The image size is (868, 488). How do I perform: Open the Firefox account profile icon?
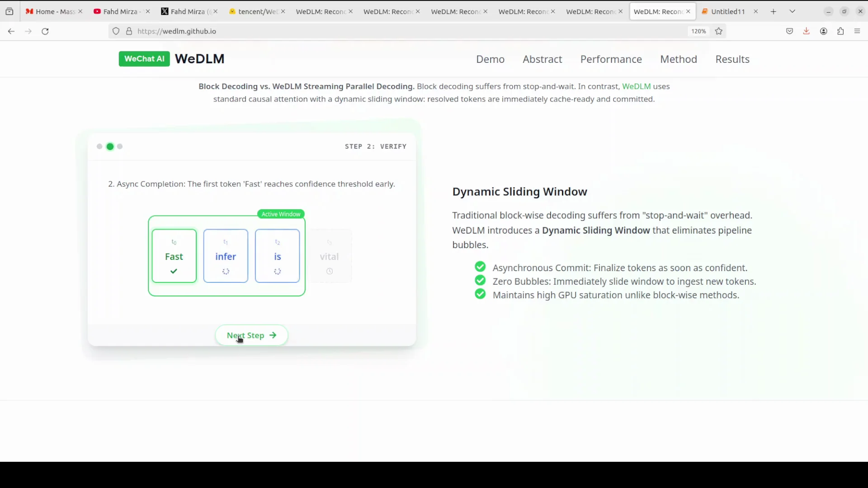click(x=824, y=31)
